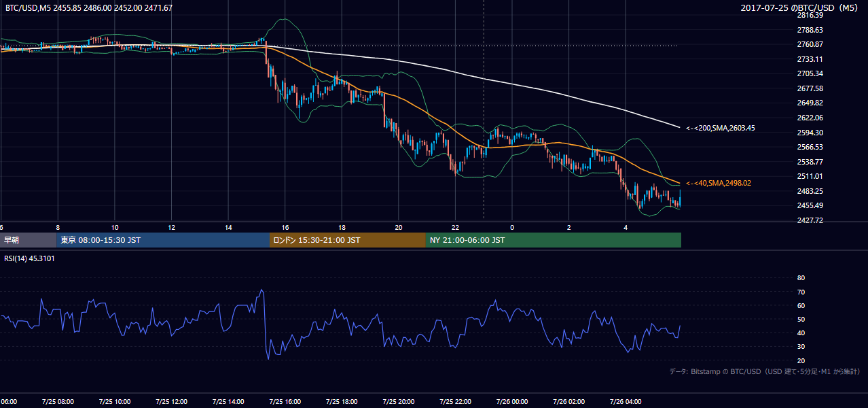Click time label 7/25 20:00
Viewport: 868px width, 408px height.
click(398, 401)
